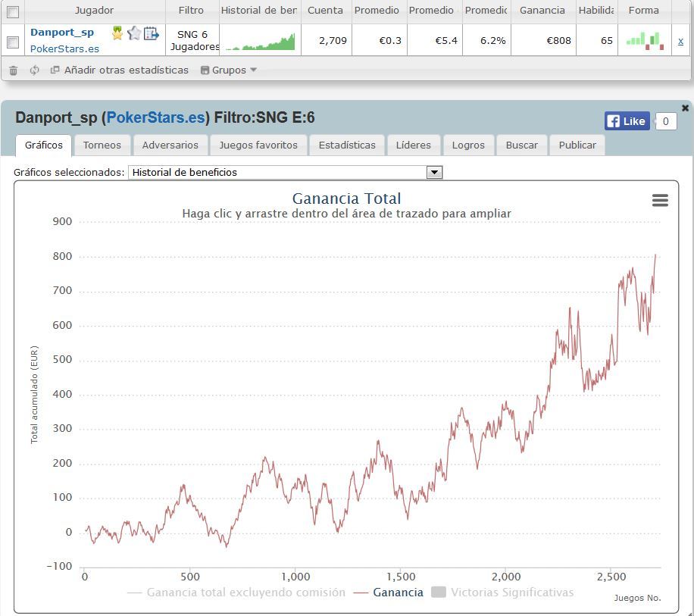Click the Habilidad column header

click(x=596, y=10)
